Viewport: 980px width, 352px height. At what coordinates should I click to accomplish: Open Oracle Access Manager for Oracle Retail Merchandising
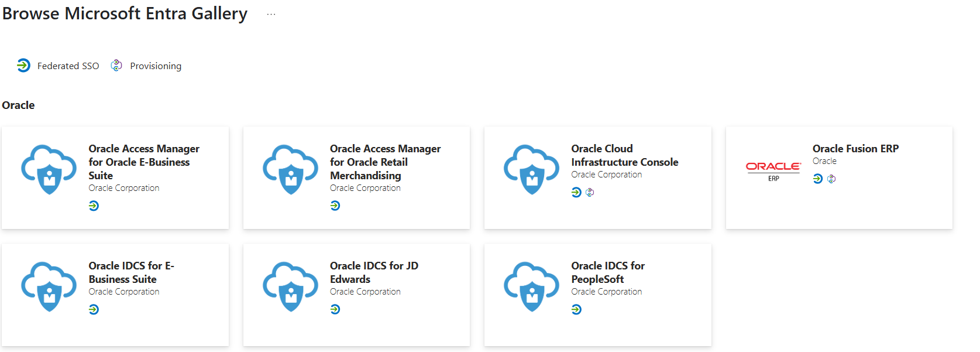(386, 162)
